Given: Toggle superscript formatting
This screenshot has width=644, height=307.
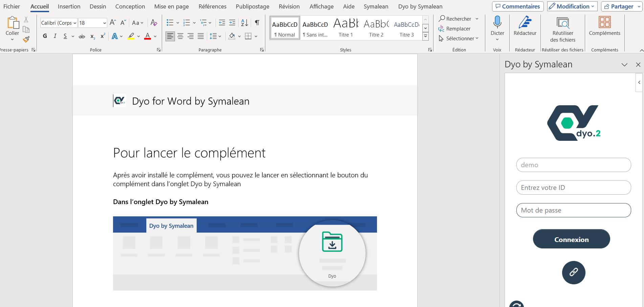Looking at the screenshot, I should [x=103, y=36].
